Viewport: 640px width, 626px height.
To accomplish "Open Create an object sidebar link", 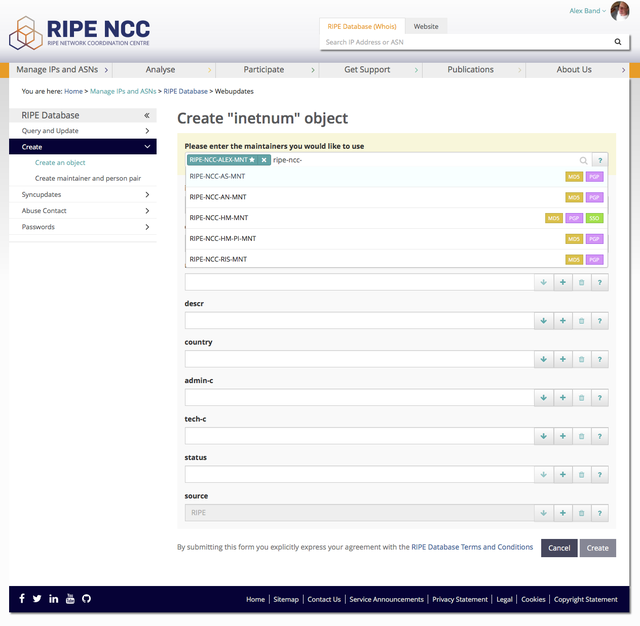I will coord(60,162).
